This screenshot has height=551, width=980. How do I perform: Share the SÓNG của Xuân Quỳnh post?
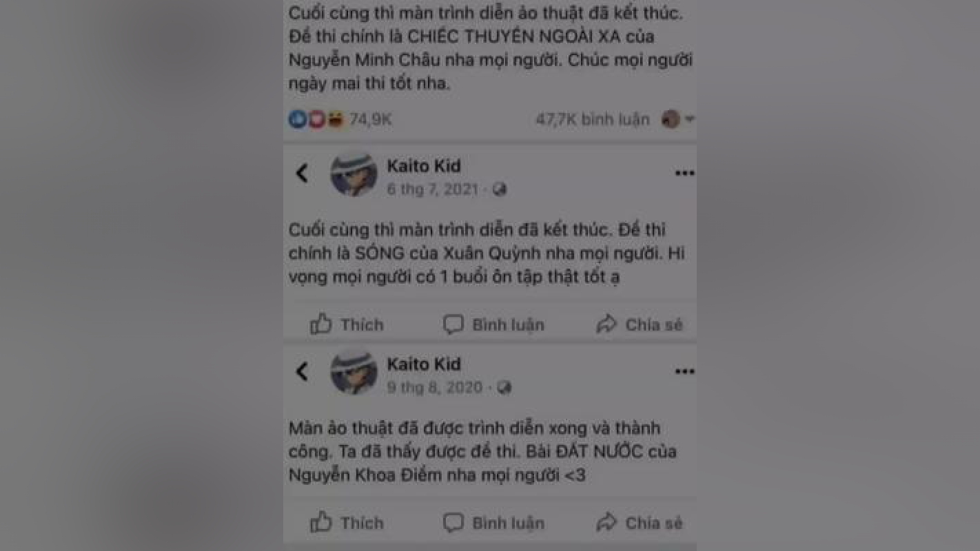[x=640, y=324]
